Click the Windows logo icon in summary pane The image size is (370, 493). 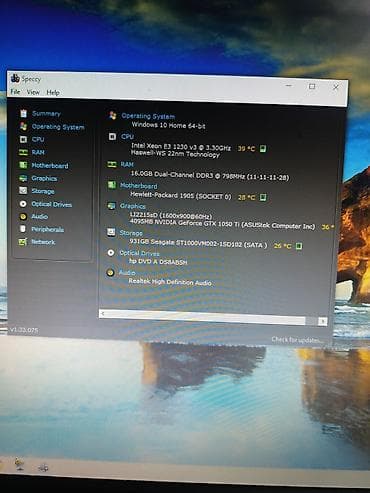[113, 116]
